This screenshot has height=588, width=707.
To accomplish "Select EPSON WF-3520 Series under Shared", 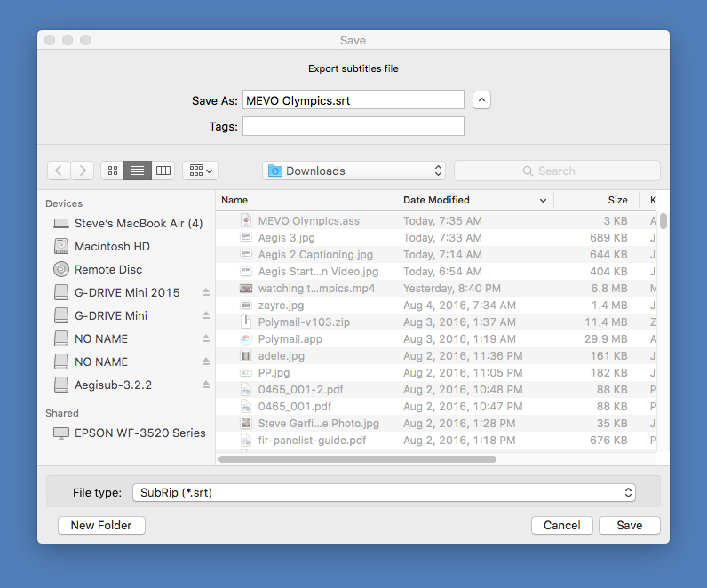I will (128, 433).
